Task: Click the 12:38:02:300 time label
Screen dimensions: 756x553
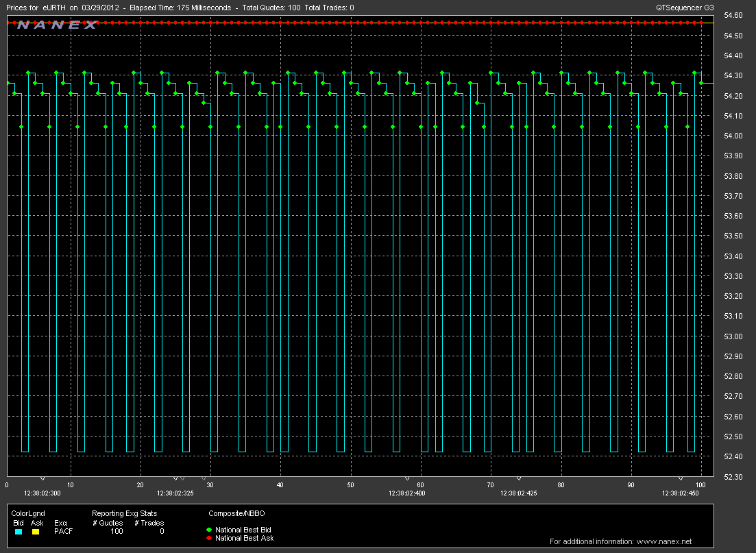Action: 42,493
